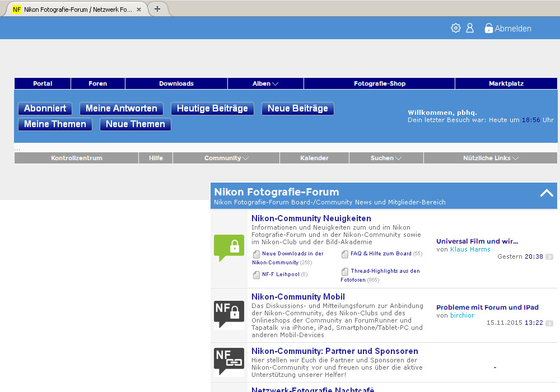Image resolution: width=560 pixels, height=392 pixels.
Task: Select the Nikon Fotografie-Forum browser tab
Action: coord(77,10)
